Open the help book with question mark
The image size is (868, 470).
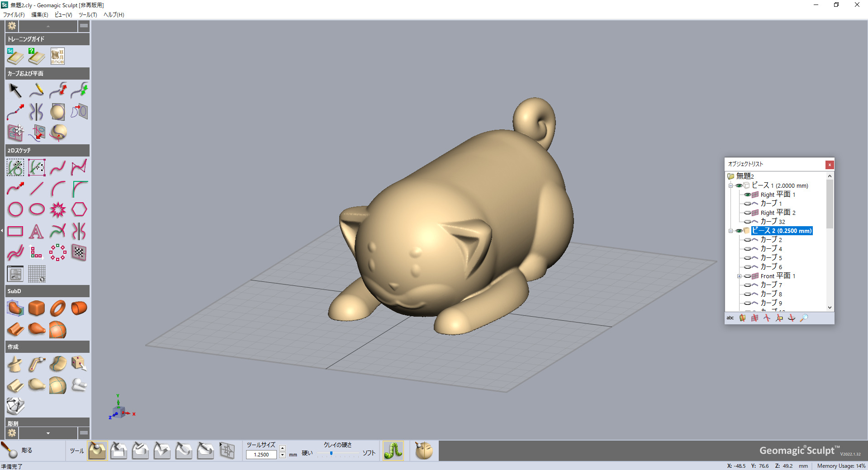click(x=36, y=56)
